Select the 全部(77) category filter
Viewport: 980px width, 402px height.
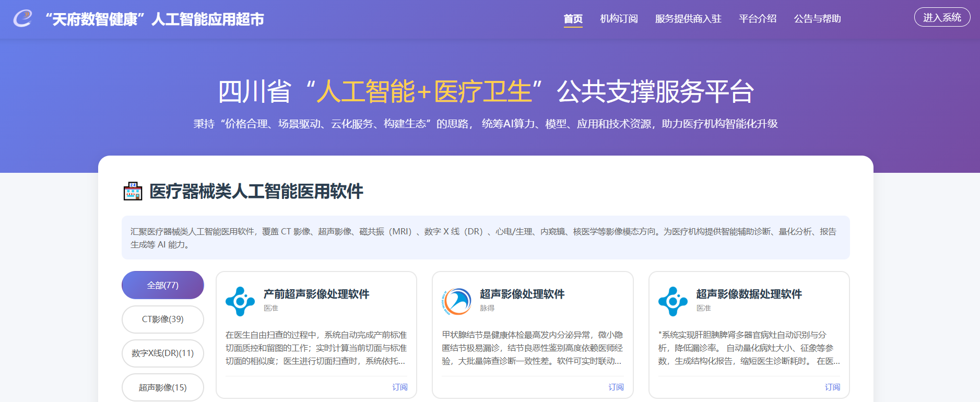click(163, 285)
